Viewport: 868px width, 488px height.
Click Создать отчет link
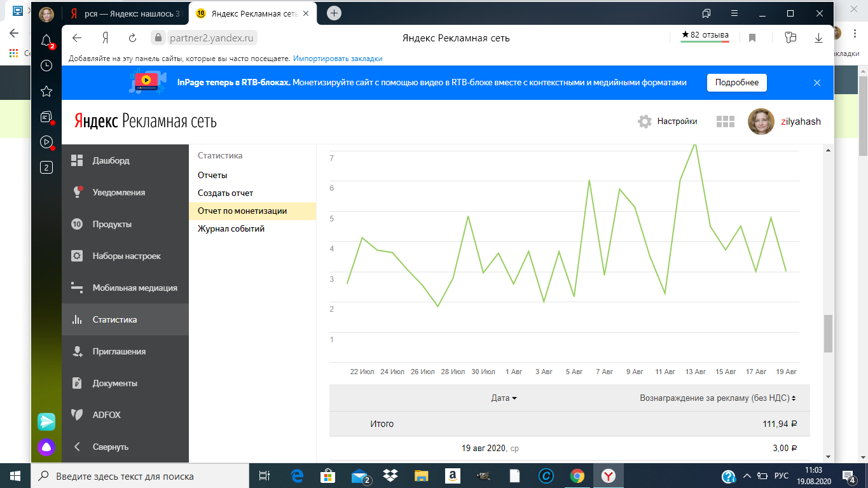tap(226, 193)
